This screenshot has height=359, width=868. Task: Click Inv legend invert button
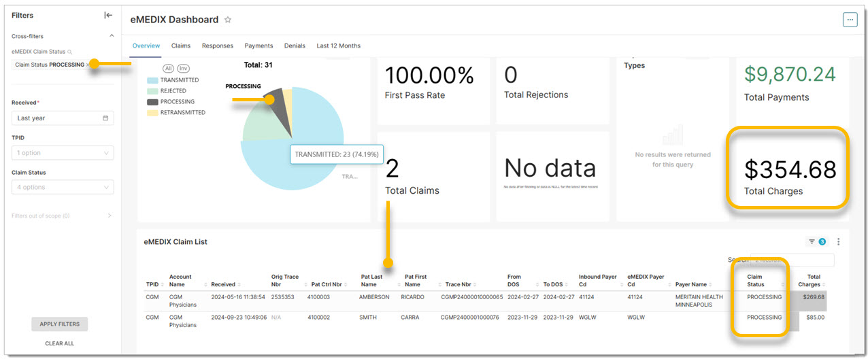click(x=183, y=69)
